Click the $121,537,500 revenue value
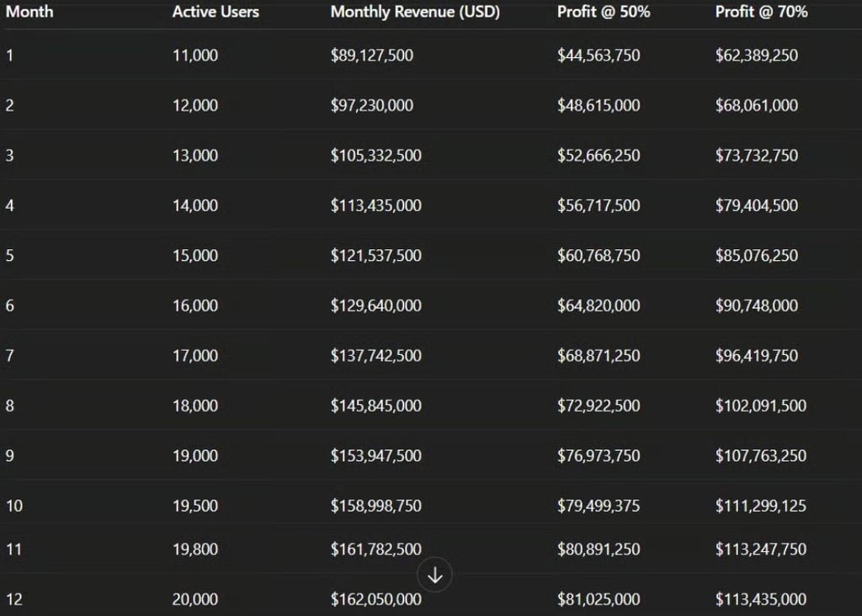862x616 pixels. click(375, 256)
